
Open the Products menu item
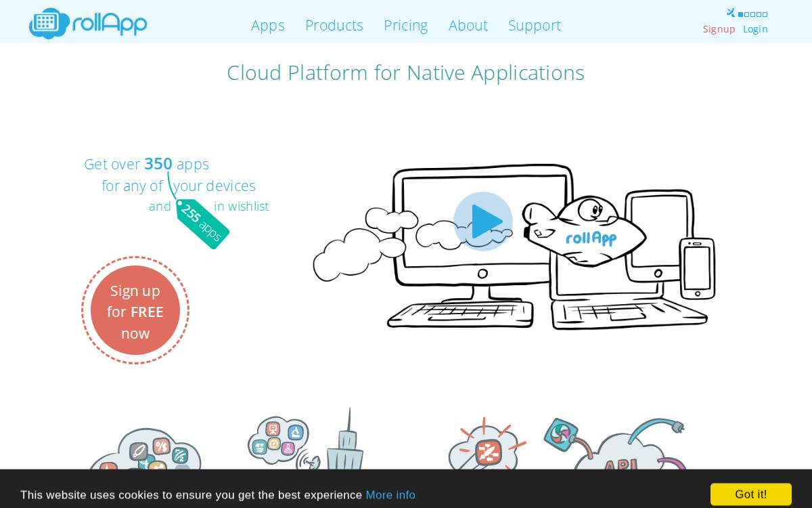coord(334,25)
